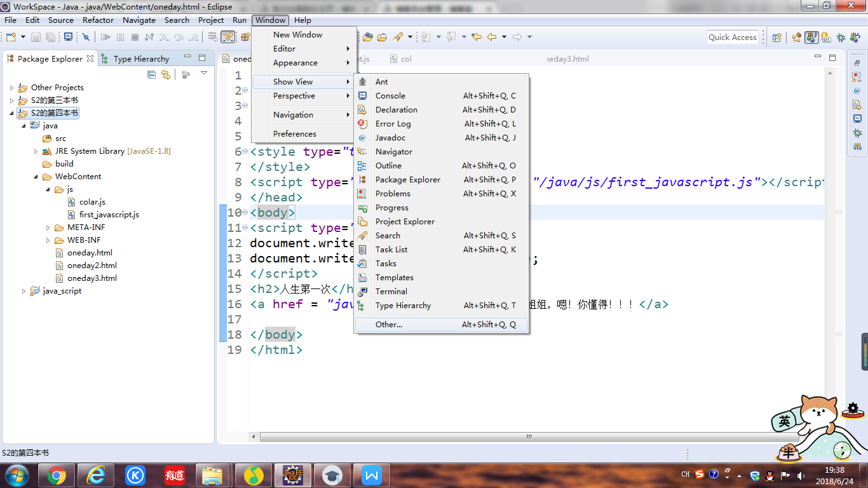Open the console terminal toolbar icon
This screenshot has height=488, width=868.
[69, 37]
